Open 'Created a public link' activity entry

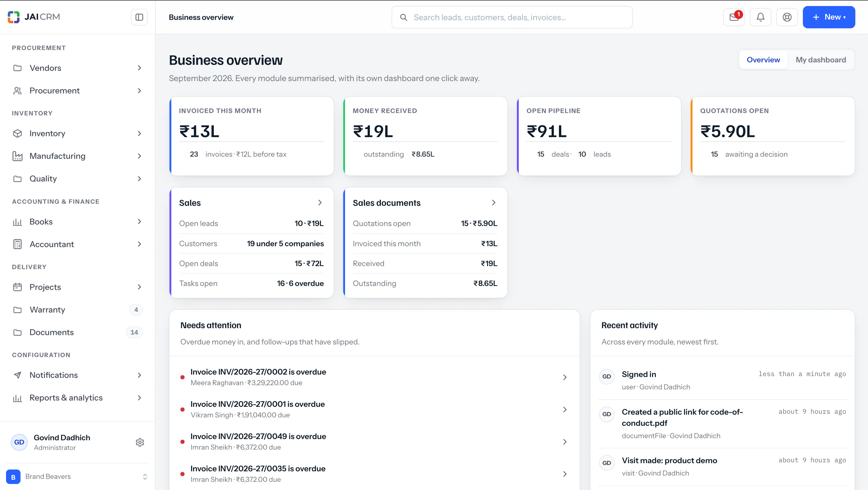pos(722,423)
